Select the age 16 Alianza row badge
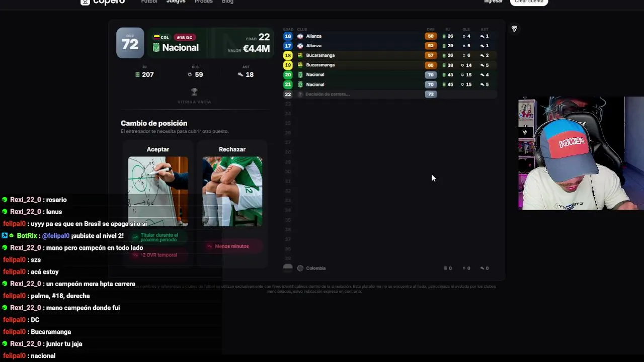This screenshot has height=362, width=644. [x=288, y=36]
